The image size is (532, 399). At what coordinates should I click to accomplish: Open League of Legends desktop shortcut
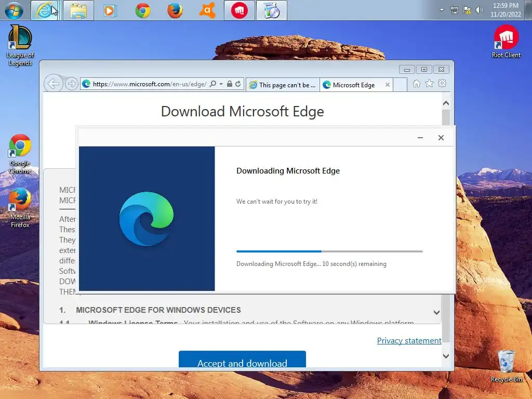[x=20, y=46]
